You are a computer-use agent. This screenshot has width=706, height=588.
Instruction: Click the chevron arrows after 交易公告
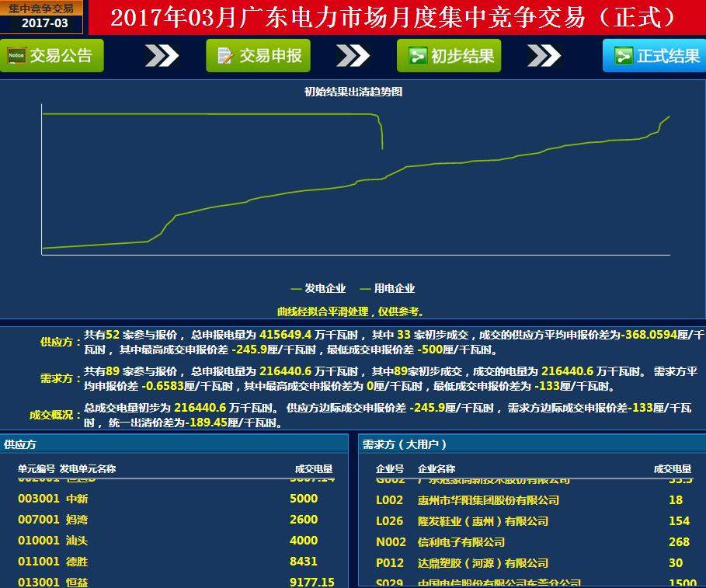[x=162, y=56]
